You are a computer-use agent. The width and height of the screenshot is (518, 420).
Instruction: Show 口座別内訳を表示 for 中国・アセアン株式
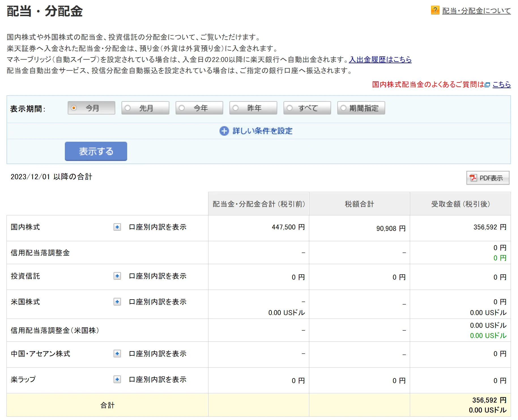coord(157,354)
